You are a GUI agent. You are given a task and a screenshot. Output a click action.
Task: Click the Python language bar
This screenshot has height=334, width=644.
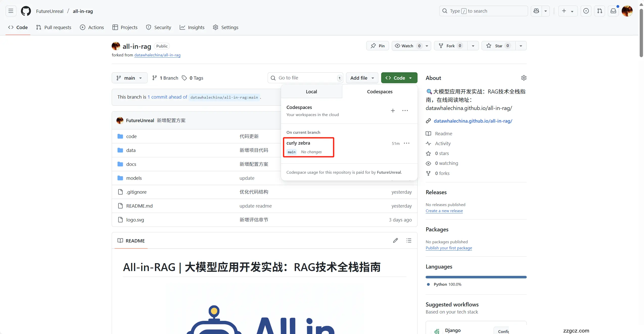tap(476, 277)
